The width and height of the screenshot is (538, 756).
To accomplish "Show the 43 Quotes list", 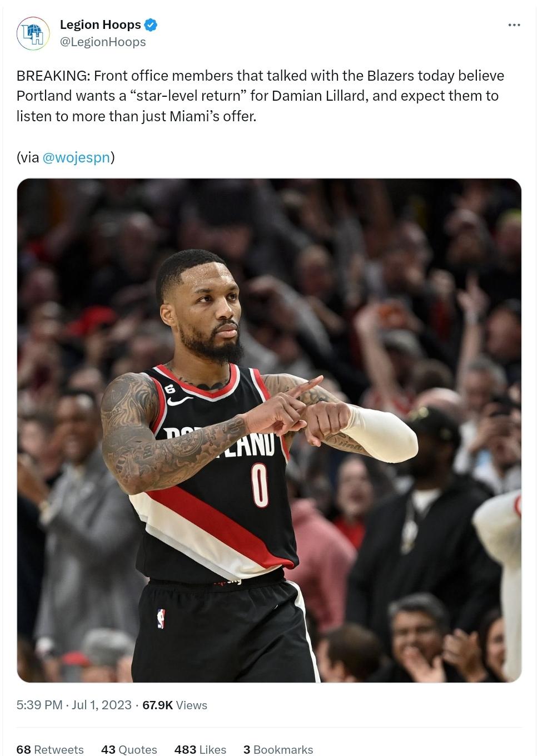I will click(129, 749).
